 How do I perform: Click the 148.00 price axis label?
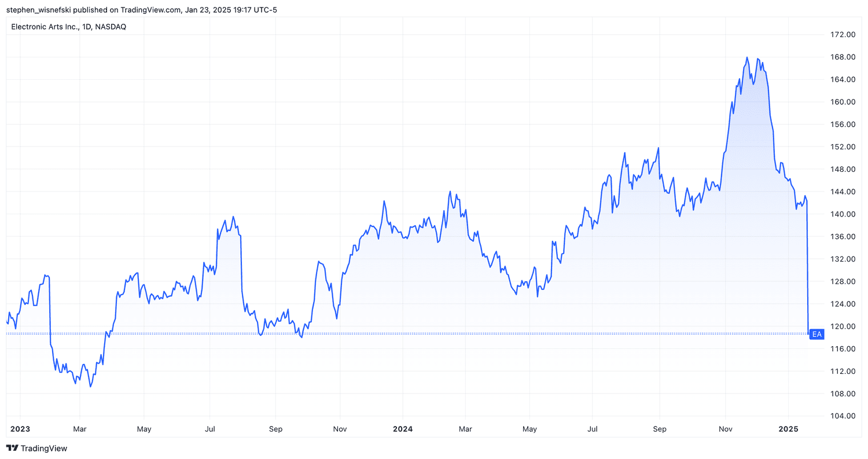tap(843, 170)
